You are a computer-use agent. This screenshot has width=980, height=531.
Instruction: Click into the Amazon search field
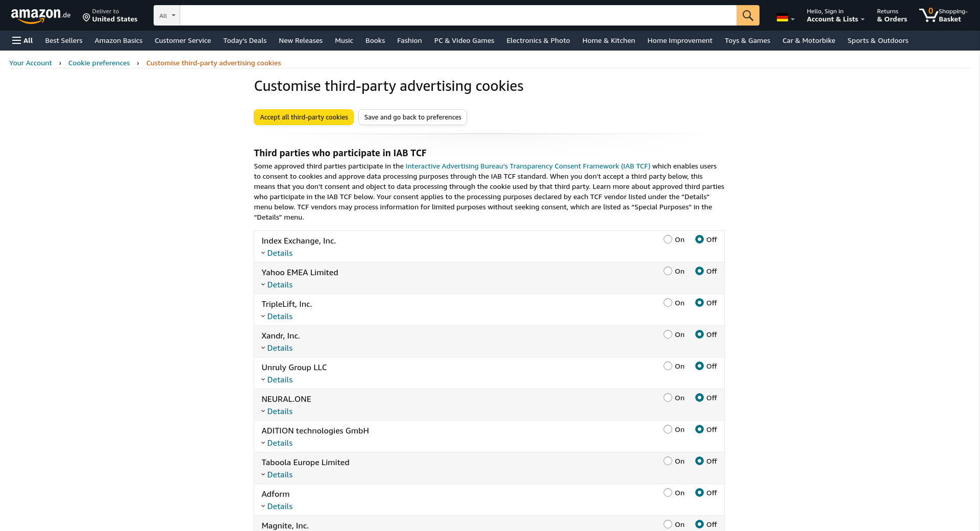458,15
